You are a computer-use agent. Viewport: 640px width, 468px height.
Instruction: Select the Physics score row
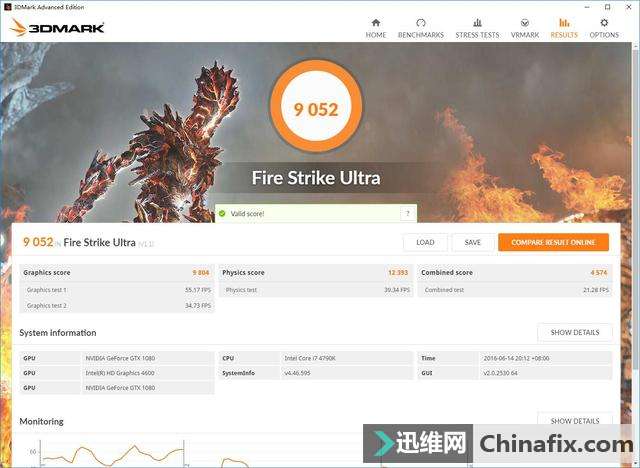pyautogui.click(x=316, y=273)
